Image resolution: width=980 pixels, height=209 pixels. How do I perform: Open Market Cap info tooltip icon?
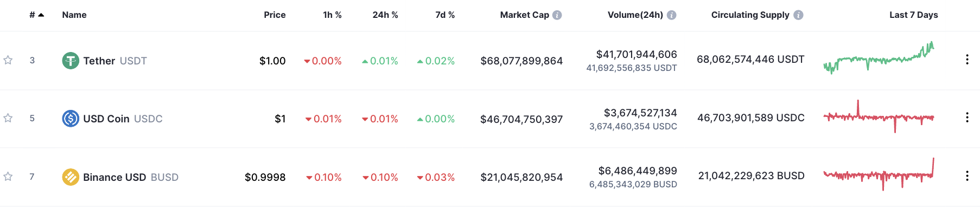pyautogui.click(x=557, y=15)
